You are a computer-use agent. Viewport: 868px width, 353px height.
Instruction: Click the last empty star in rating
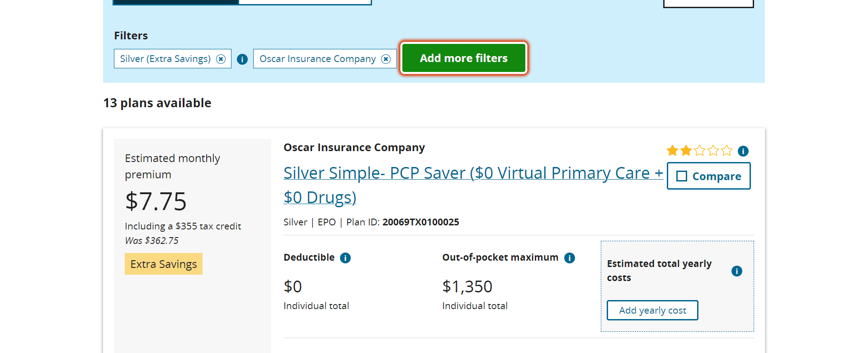tap(727, 150)
